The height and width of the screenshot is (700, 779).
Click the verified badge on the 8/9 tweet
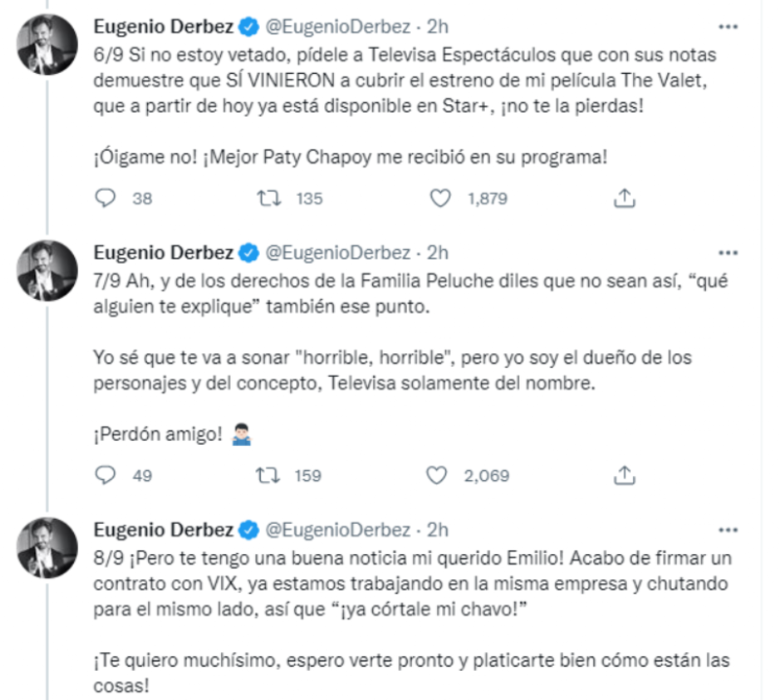tap(247, 531)
